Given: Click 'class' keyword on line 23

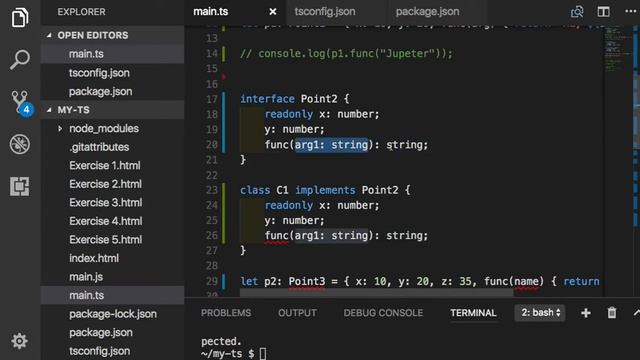Looking at the screenshot, I should [x=255, y=190].
